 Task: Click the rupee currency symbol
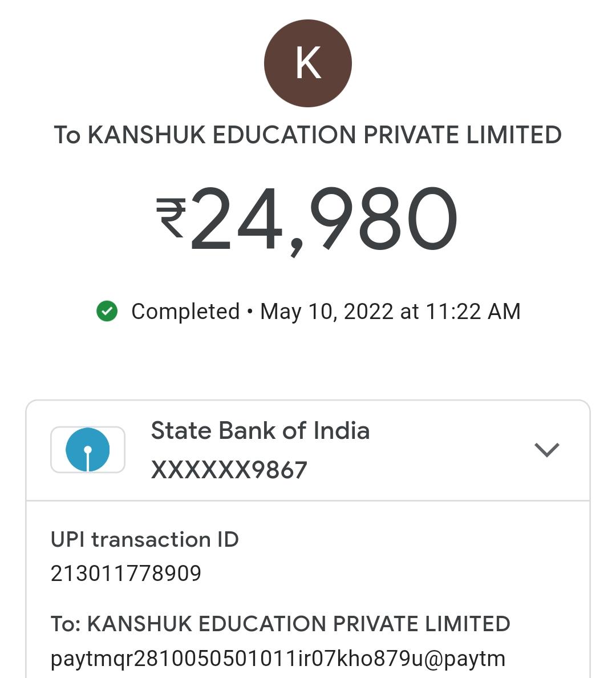[x=171, y=217]
